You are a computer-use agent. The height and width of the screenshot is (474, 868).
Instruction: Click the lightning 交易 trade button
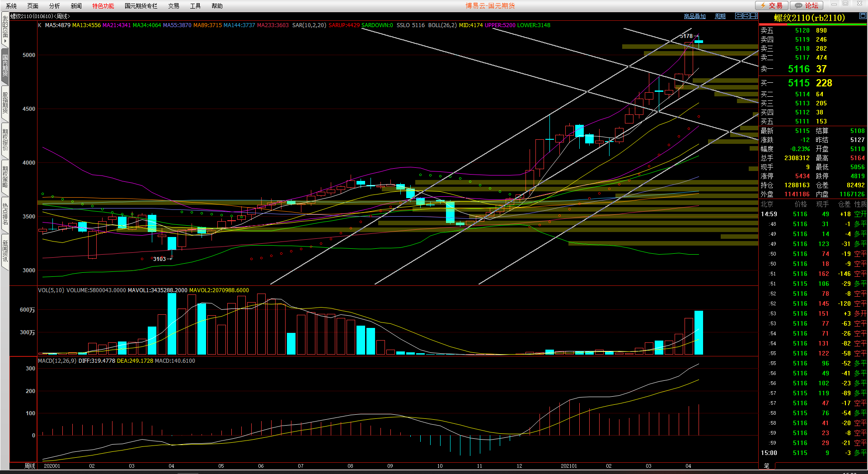772,5
